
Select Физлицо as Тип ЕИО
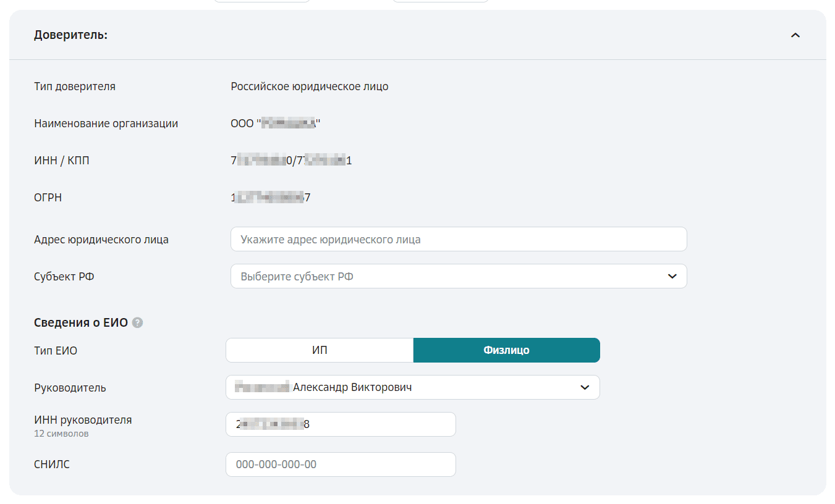(x=506, y=350)
